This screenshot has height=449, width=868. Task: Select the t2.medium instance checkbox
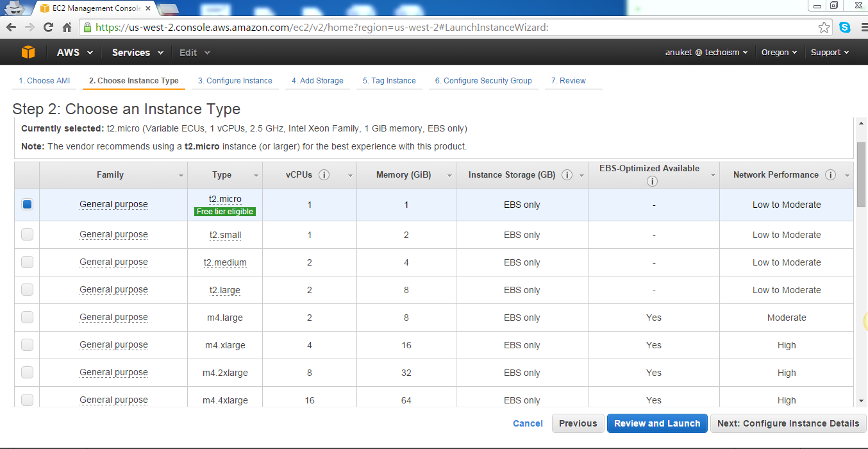point(27,262)
